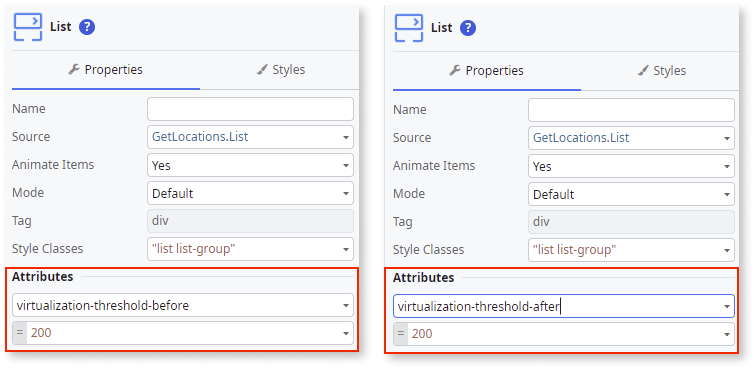Image resolution: width=754 pixels, height=369 pixels.
Task: Open the Properties tab in the right panel
Action: tap(487, 71)
